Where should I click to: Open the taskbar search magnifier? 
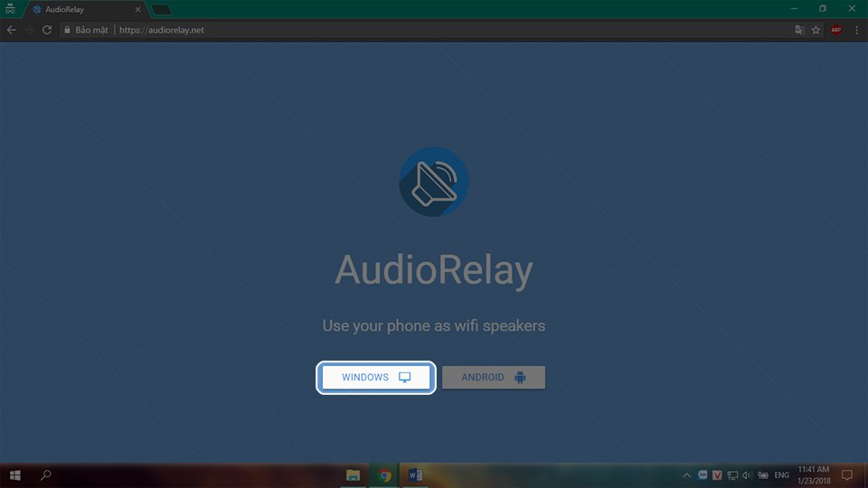coord(46,475)
